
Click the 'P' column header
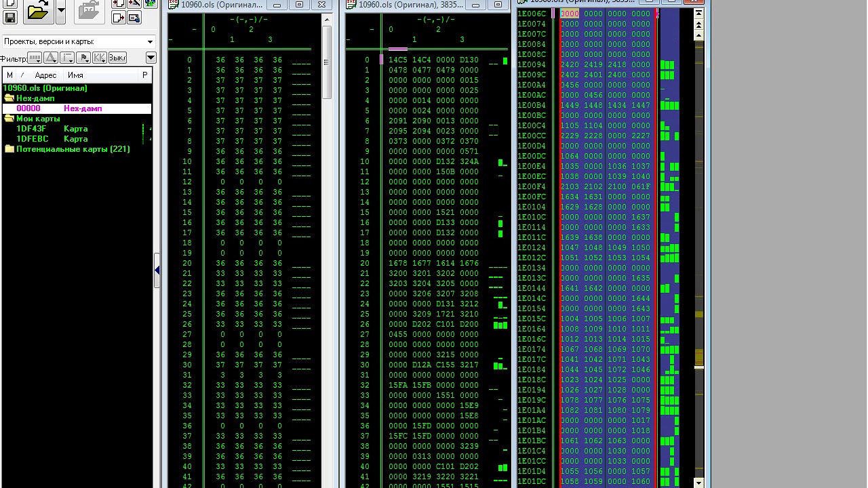click(144, 75)
